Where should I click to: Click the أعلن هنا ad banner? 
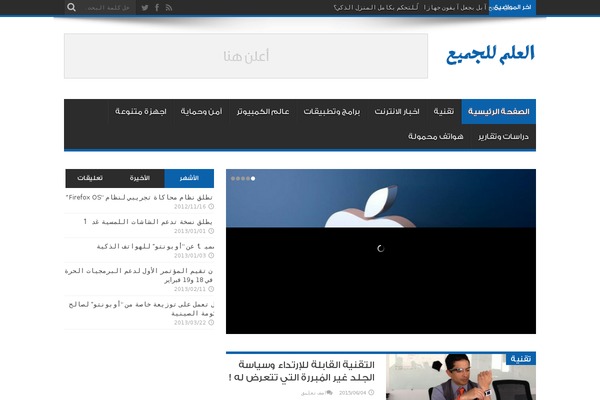point(246,56)
